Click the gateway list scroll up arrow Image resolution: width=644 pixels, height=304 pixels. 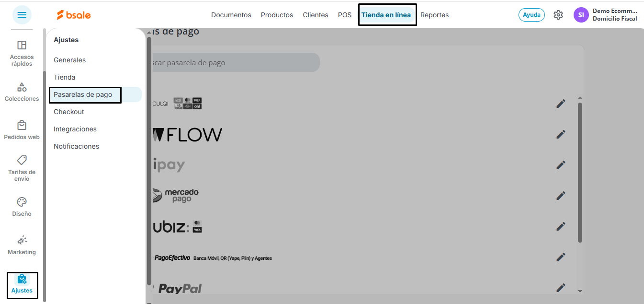(x=580, y=97)
